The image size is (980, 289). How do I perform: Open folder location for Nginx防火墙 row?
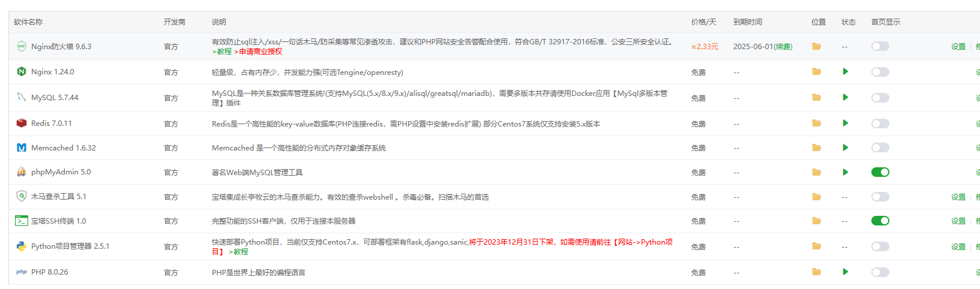point(816,46)
